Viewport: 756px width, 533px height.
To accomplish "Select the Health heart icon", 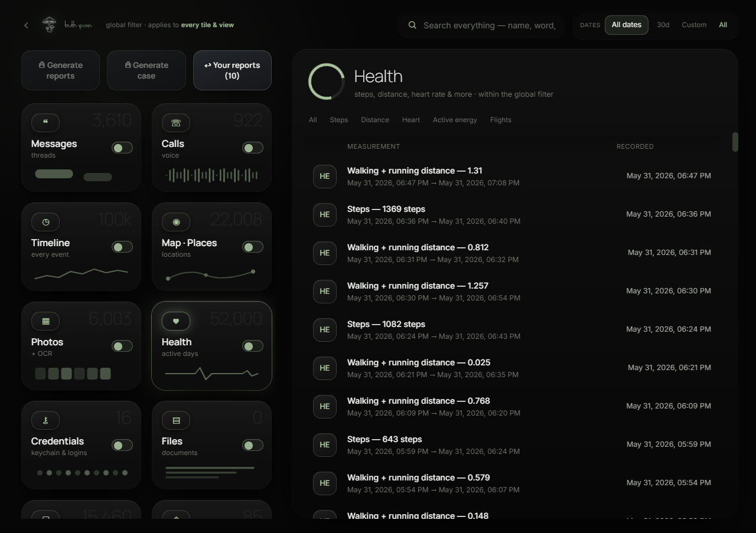I will (x=176, y=321).
